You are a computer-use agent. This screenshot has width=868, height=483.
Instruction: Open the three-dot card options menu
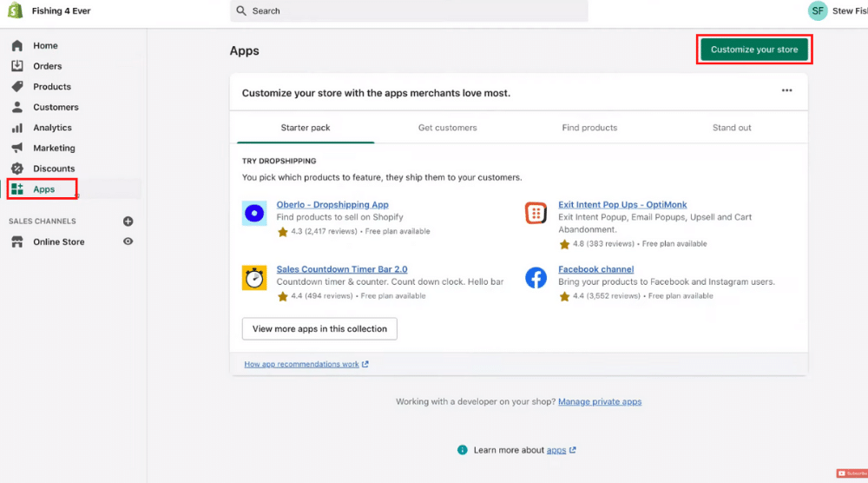(x=786, y=90)
